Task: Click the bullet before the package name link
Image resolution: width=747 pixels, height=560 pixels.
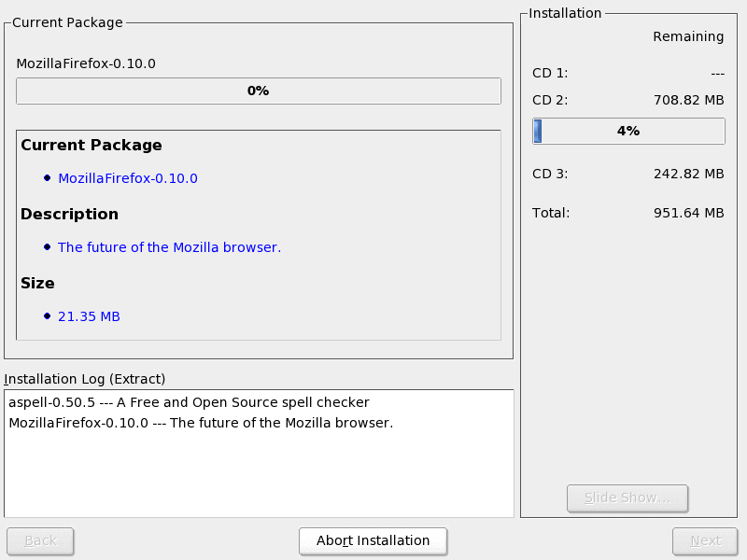Action: 47,178
